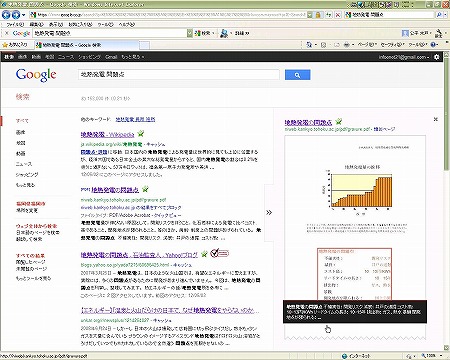The image size is (450, 360).
Task: Expand the Google Toolbar 詳細 >> overflow
Action: coord(242,33)
